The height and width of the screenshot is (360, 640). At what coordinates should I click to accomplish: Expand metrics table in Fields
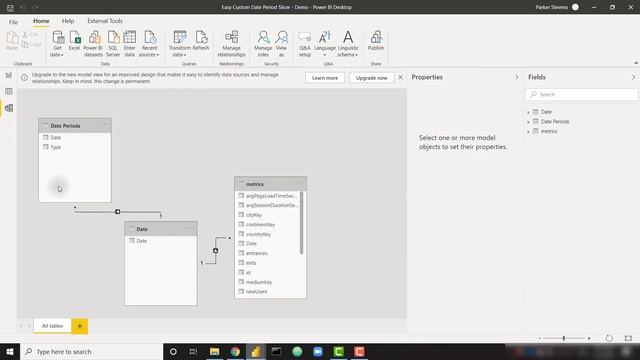[x=528, y=132]
